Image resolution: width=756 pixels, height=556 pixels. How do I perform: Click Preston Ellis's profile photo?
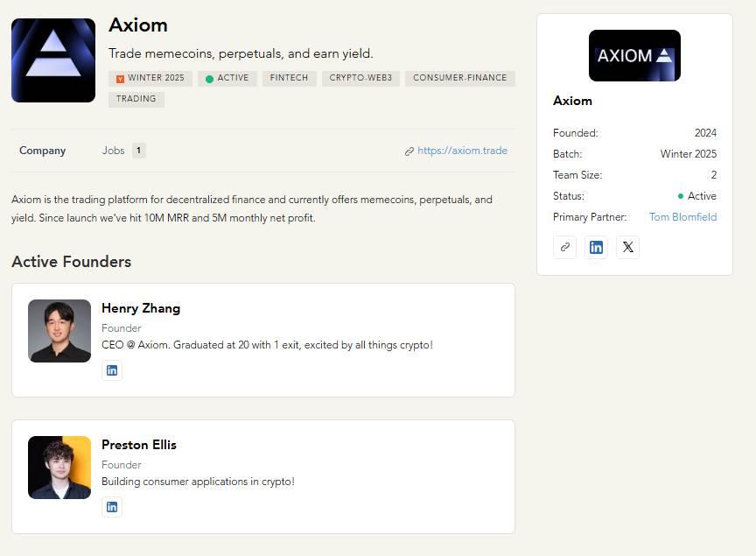pos(59,468)
